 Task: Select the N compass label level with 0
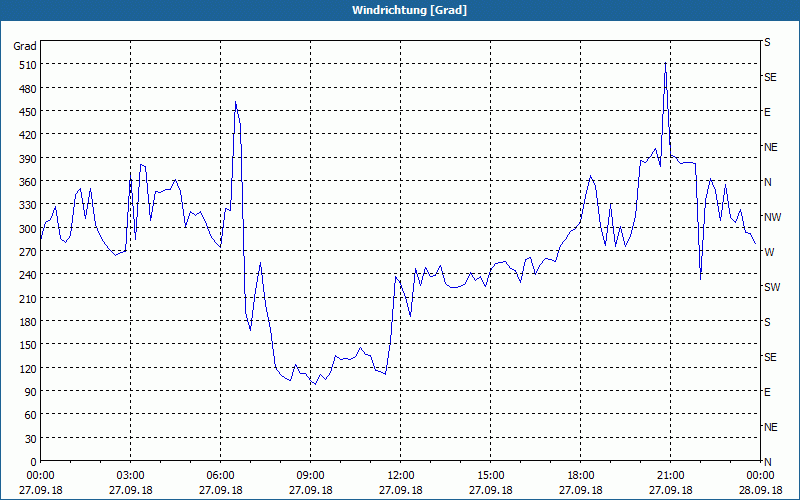pos(767,462)
